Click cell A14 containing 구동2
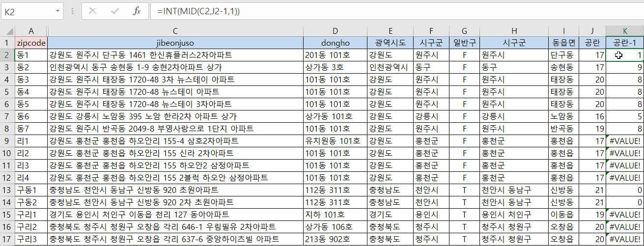Viewport: 644px width, 246px height. pos(31,202)
